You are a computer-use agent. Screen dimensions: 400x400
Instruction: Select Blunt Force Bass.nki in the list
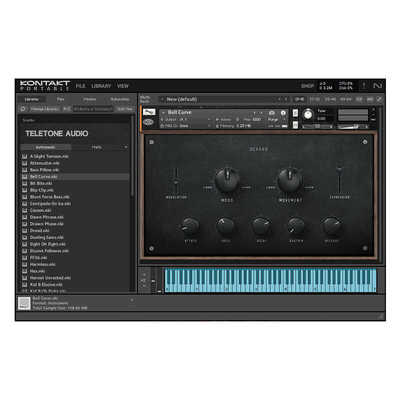tap(75, 197)
